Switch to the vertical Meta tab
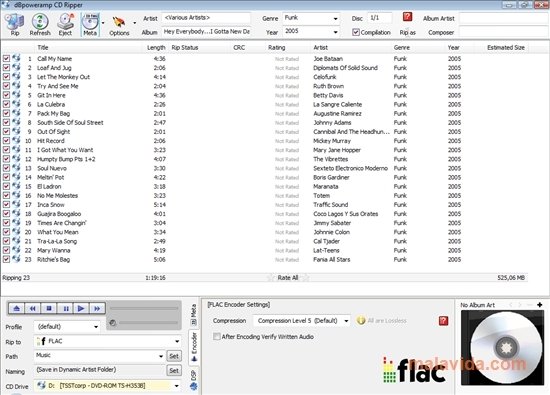 [x=194, y=315]
